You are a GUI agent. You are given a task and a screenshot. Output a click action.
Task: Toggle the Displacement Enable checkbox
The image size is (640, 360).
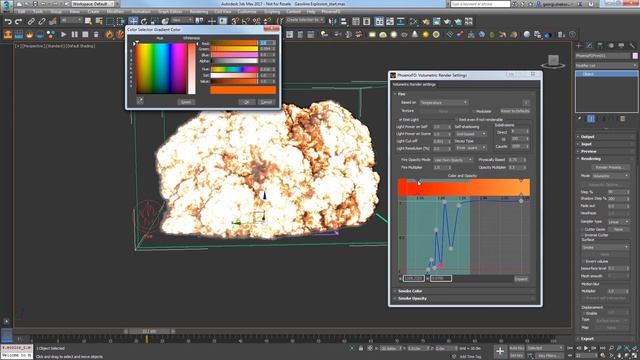coord(583,313)
